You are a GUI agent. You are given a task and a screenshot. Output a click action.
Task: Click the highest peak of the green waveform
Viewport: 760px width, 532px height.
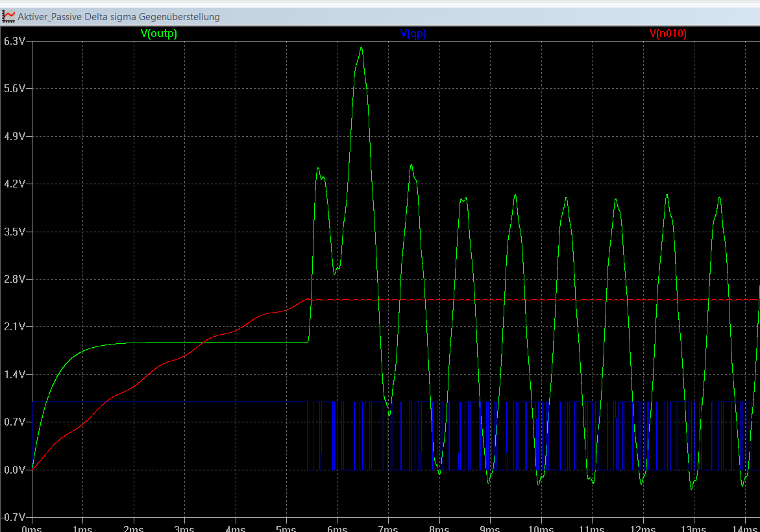point(361,47)
